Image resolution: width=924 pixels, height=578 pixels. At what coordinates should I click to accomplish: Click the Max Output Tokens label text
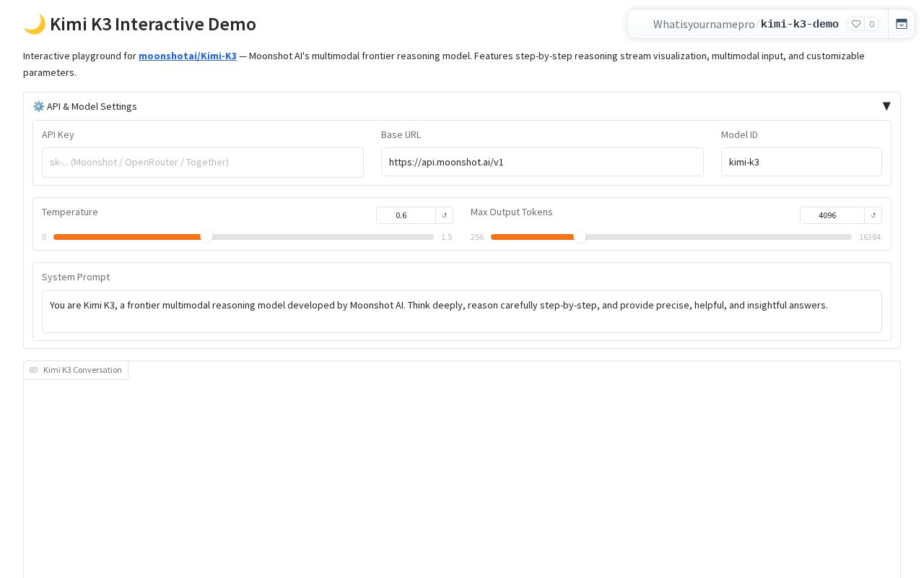point(512,212)
